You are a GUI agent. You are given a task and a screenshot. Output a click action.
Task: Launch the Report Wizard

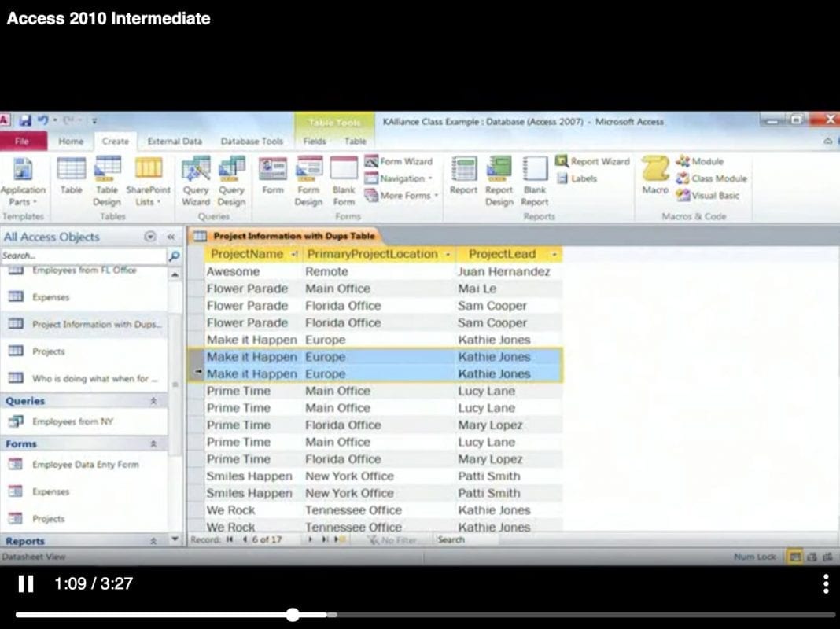pos(592,161)
